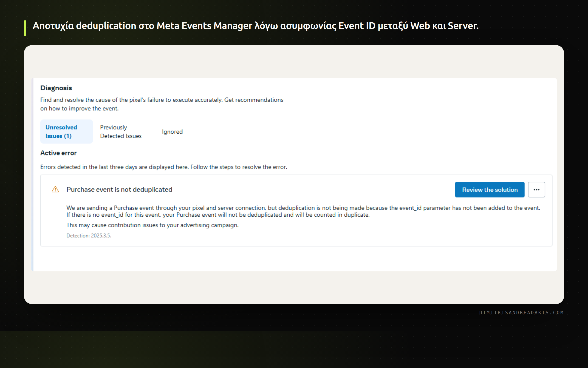588x368 pixels.
Task: Select the Unresolved Issues (1) tab
Action: [x=67, y=131]
